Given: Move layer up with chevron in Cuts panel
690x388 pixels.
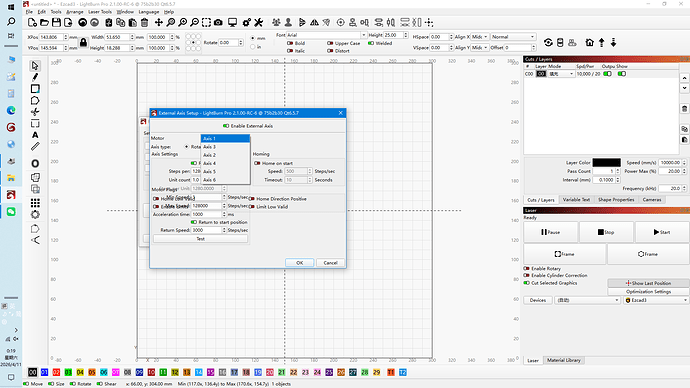Looking at the screenshot, I should click(684, 78).
